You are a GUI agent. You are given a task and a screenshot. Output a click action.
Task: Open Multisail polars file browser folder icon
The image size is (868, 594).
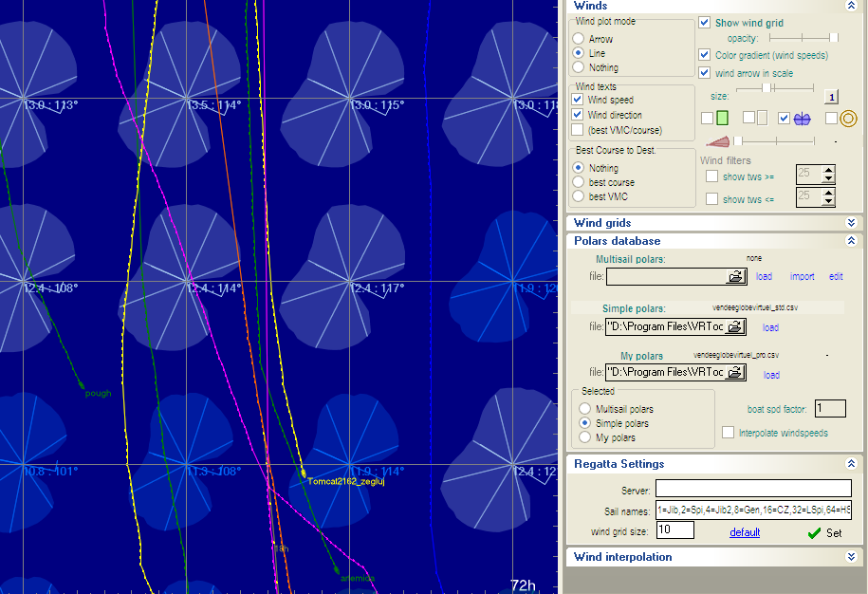[735, 277]
